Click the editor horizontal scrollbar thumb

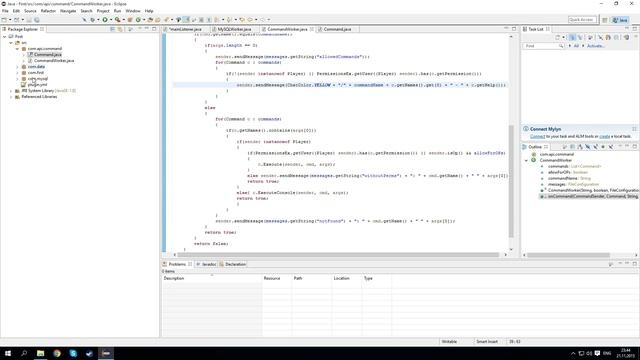pos(338,255)
